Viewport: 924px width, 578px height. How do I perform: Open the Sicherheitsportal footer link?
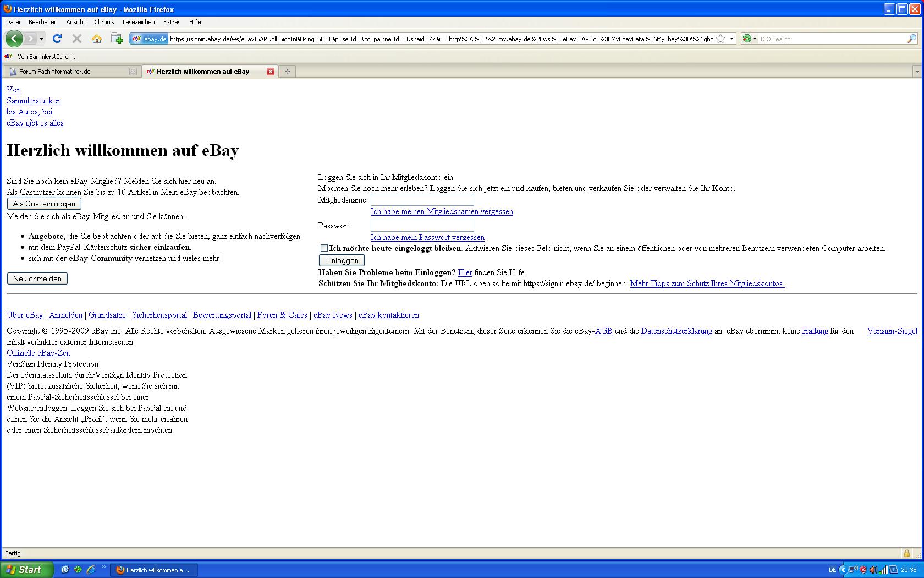click(x=159, y=315)
